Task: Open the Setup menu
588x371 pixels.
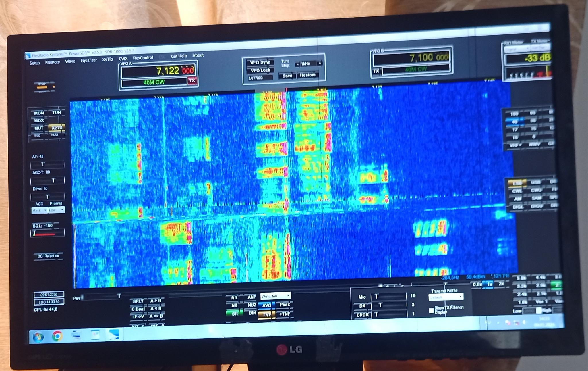Action: (x=34, y=63)
